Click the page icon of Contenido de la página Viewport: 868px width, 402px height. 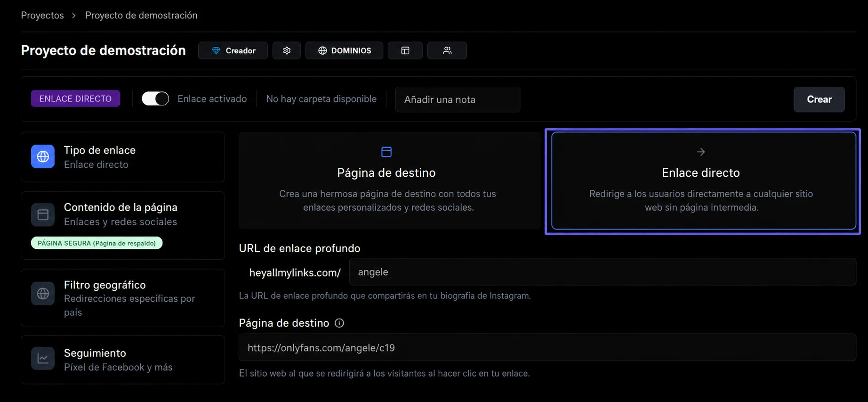click(43, 215)
